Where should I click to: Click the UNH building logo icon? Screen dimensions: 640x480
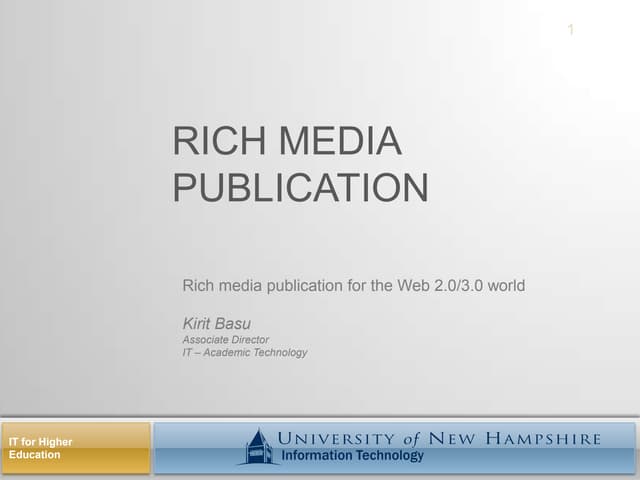pos(259,446)
